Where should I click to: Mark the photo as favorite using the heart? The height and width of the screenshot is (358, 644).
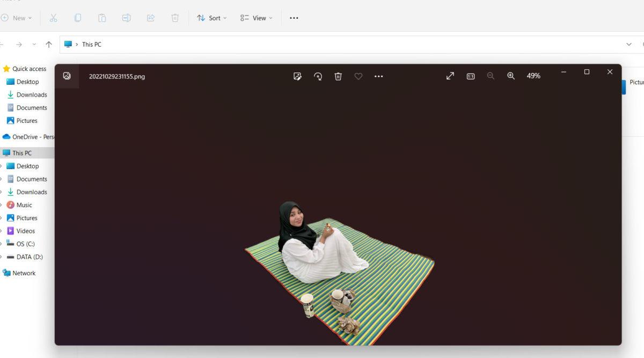pos(358,76)
